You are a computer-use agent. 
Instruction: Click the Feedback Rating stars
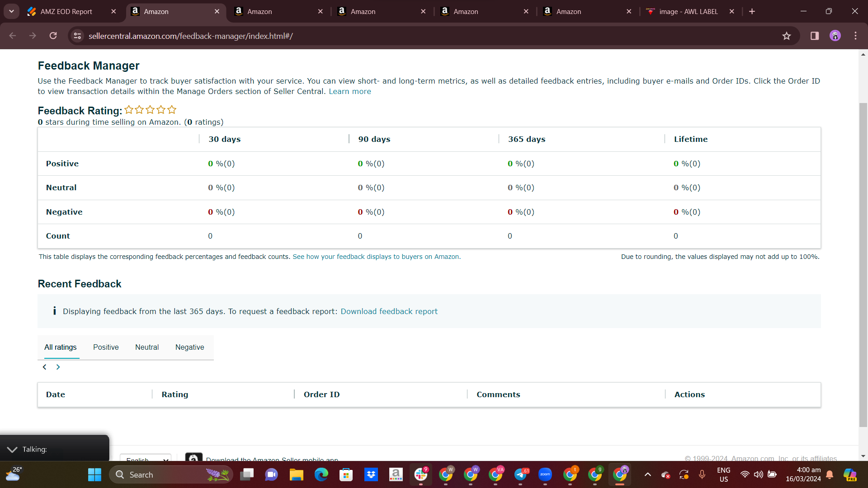pos(150,110)
